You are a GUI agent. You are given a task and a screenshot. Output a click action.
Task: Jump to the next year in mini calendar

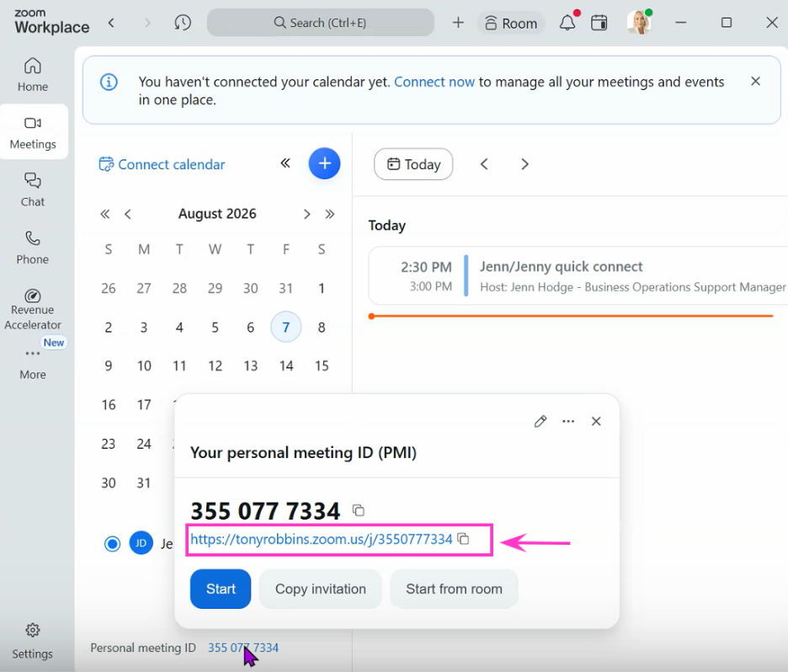click(330, 215)
